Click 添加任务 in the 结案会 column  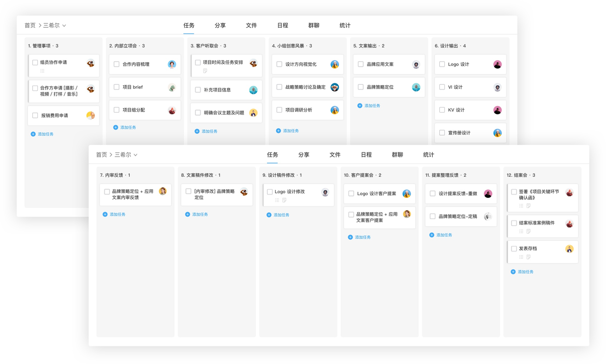pos(525,272)
